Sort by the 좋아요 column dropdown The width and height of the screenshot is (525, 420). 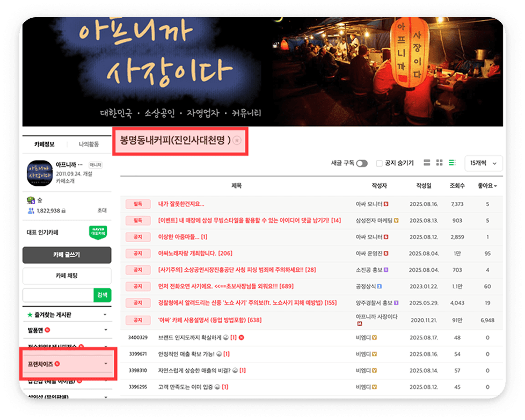[x=487, y=186]
